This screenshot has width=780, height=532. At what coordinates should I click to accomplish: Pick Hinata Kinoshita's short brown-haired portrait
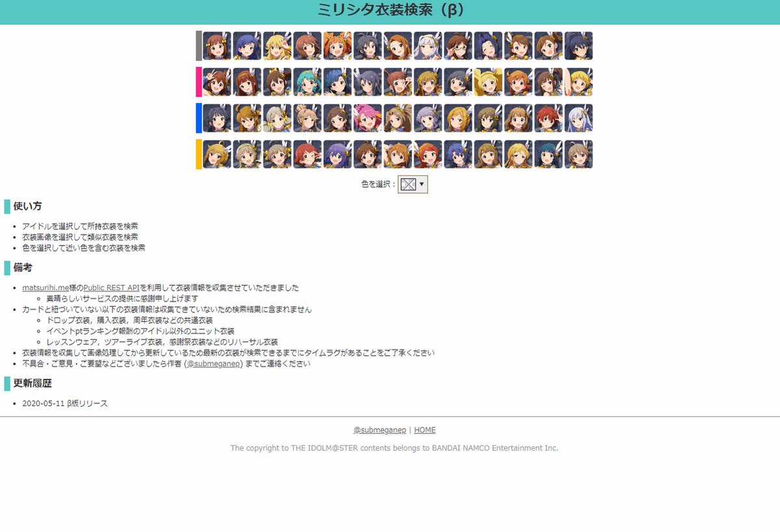pos(367,155)
